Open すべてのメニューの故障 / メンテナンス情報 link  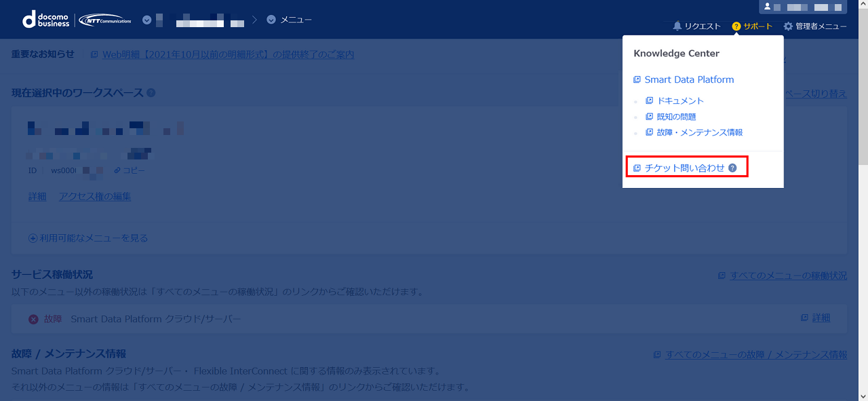pos(756,354)
